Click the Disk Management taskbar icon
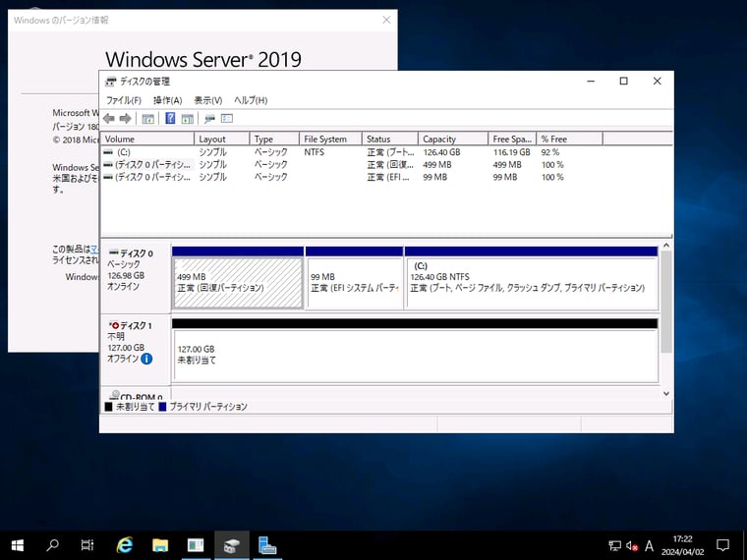The height and width of the screenshot is (560, 747). (232, 545)
